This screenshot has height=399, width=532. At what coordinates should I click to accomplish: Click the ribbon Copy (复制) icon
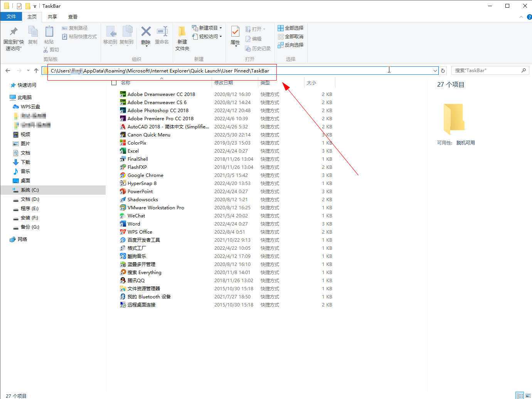click(x=33, y=32)
